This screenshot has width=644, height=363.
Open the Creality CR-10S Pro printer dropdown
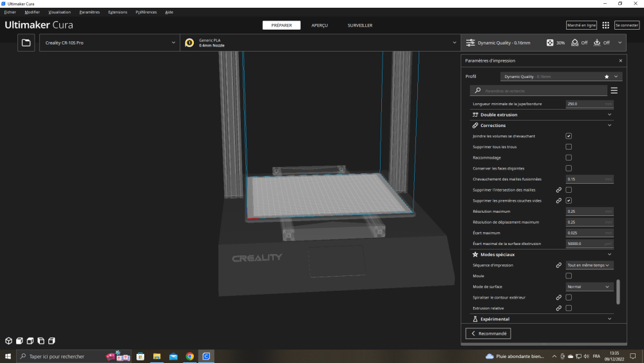(109, 43)
